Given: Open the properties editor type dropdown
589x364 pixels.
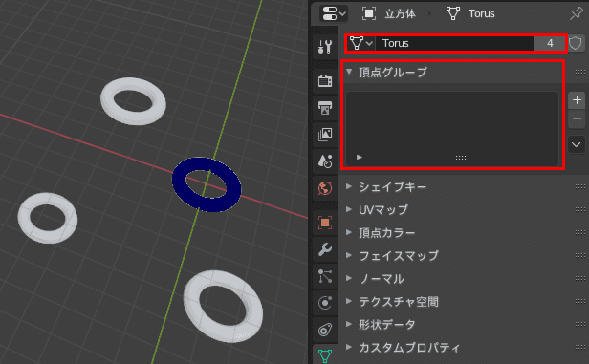Looking at the screenshot, I should pos(333,14).
